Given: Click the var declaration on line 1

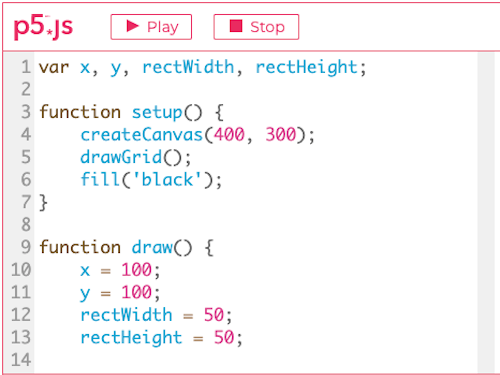Looking at the screenshot, I should pos(203,67).
